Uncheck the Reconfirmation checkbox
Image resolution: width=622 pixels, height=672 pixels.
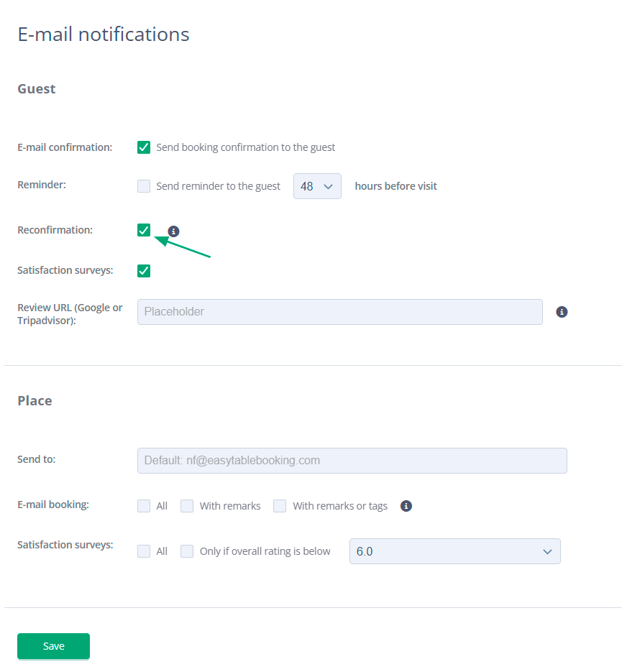143,230
